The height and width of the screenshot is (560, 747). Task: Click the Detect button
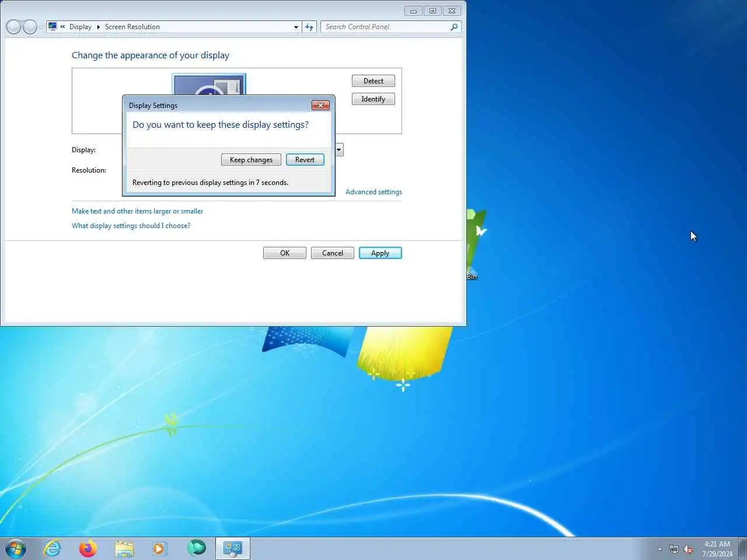coord(373,81)
